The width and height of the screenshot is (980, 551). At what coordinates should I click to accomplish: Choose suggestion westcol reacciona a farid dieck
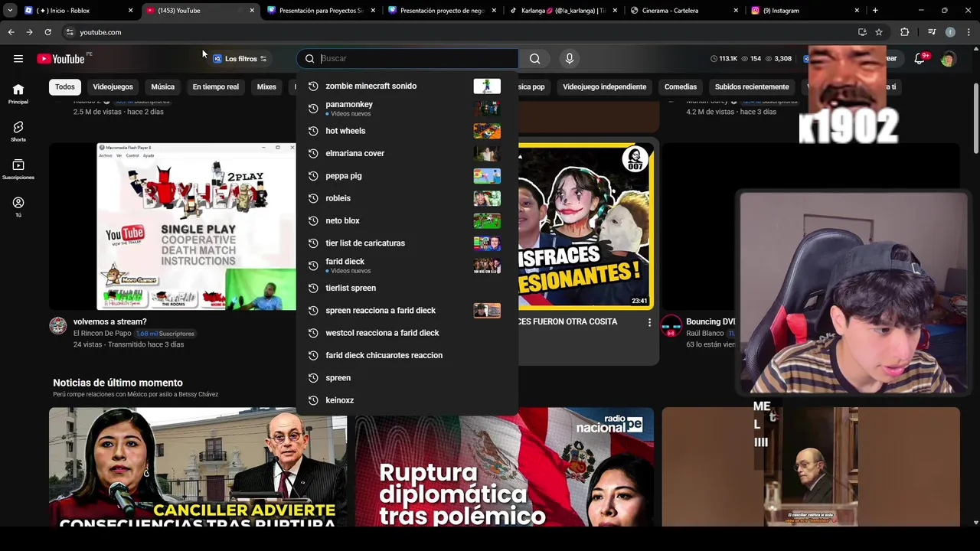point(407,333)
